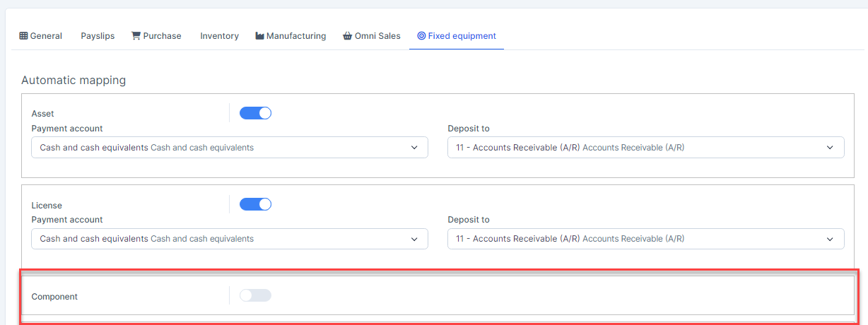The height and width of the screenshot is (325, 868).
Task: Click the basket icon beside Omni Sales
Action: pyautogui.click(x=347, y=36)
